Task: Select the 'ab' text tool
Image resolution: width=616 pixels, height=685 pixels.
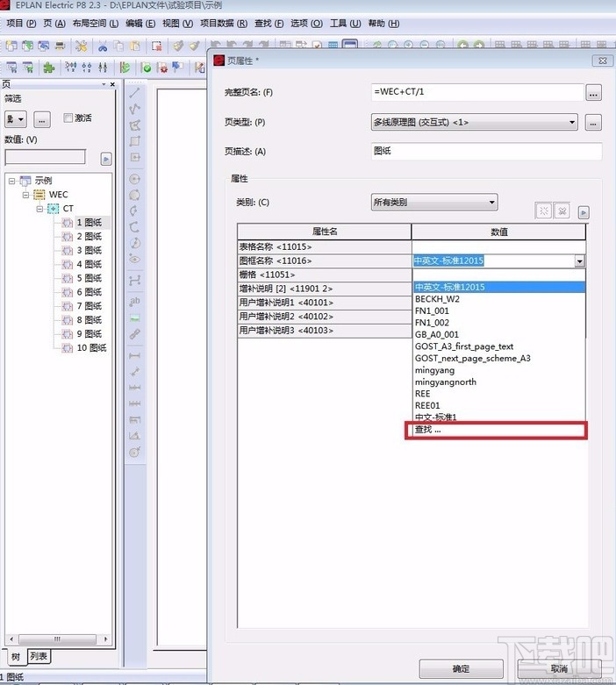Action: [x=134, y=301]
